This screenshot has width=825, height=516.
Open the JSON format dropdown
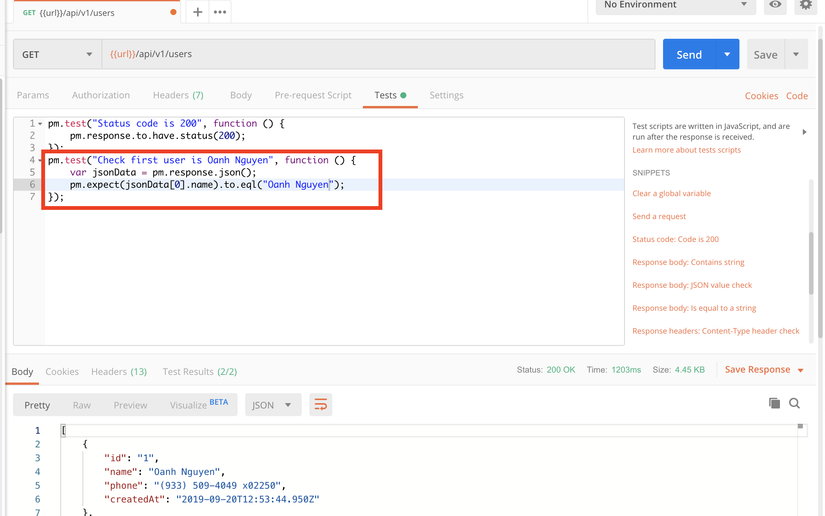coord(273,404)
